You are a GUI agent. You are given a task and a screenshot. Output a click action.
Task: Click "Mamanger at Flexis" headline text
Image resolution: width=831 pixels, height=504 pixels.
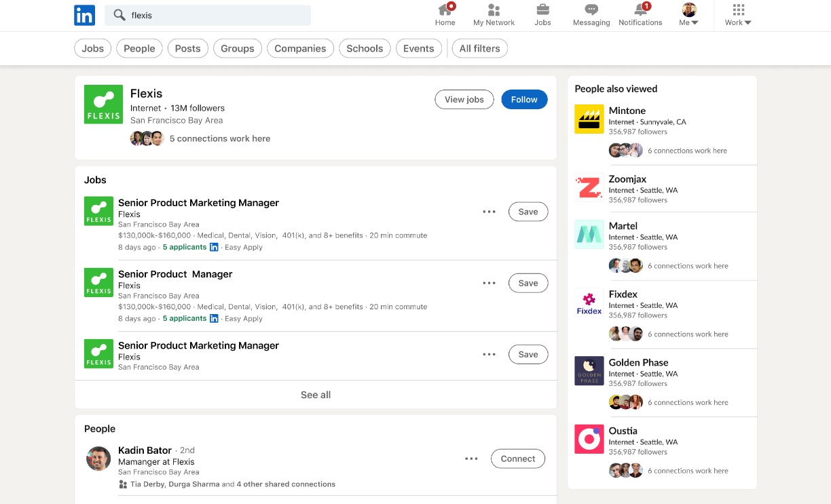point(156,462)
